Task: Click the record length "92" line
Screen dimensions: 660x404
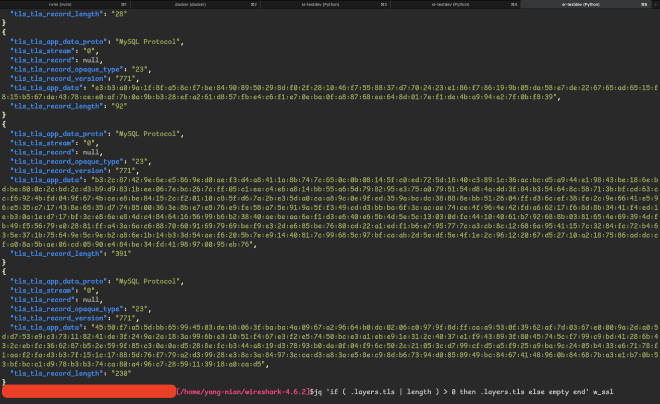Action: click(x=68, y=106)
